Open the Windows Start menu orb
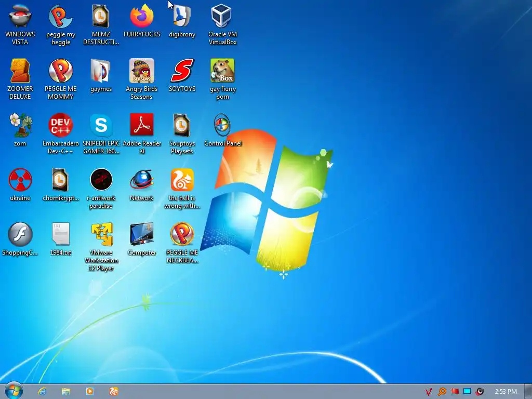 [x=14, y=391]
